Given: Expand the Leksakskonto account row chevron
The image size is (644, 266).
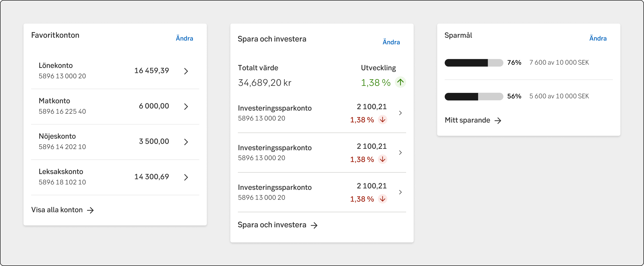Looking at the screenshot, I should click(x=186, y=178).
